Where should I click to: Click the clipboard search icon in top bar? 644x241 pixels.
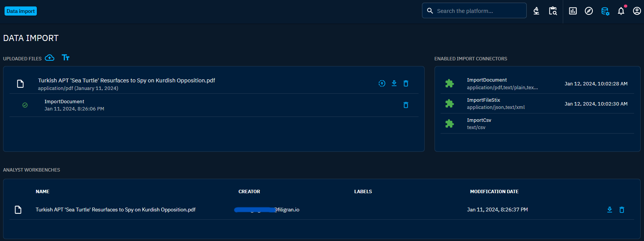pos(553,11)
